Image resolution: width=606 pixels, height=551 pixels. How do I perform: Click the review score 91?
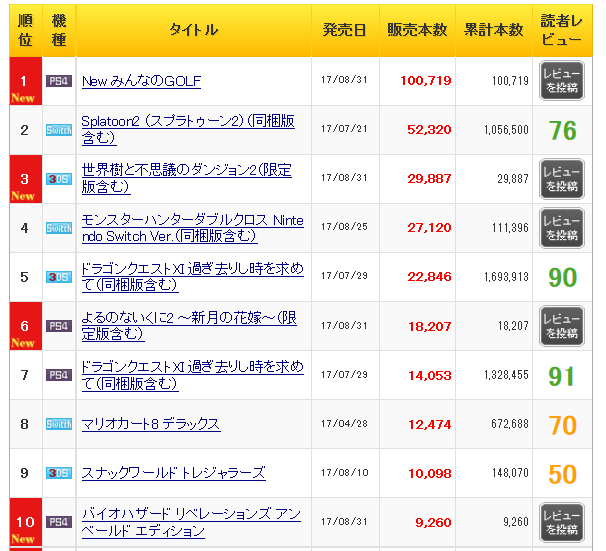[x=562, y=376]
